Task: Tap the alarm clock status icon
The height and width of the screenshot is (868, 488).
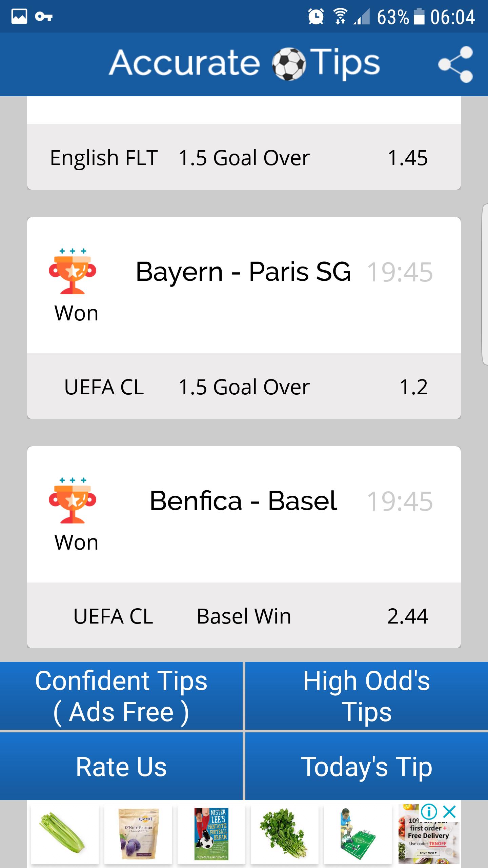Action: point(316,16)
